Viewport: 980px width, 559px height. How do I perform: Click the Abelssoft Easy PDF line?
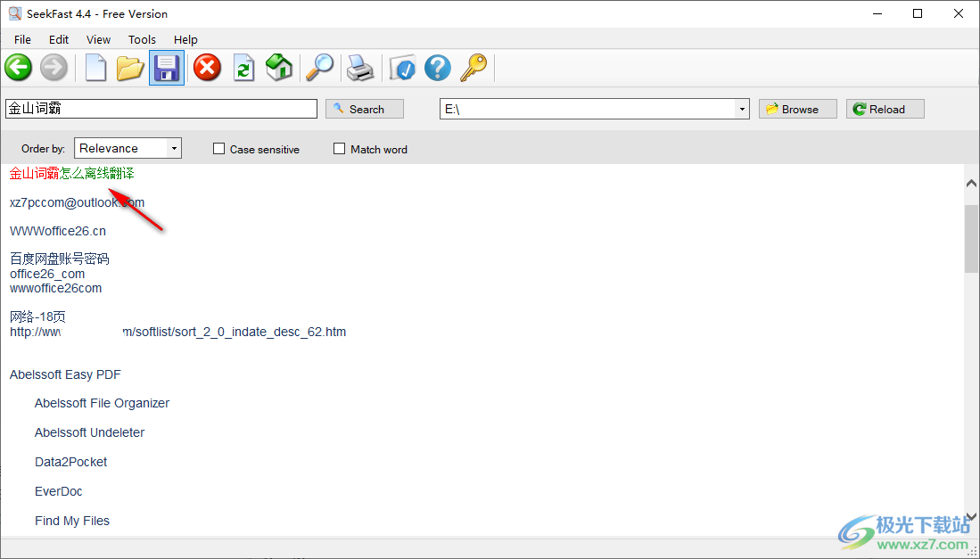coord(65,374)
